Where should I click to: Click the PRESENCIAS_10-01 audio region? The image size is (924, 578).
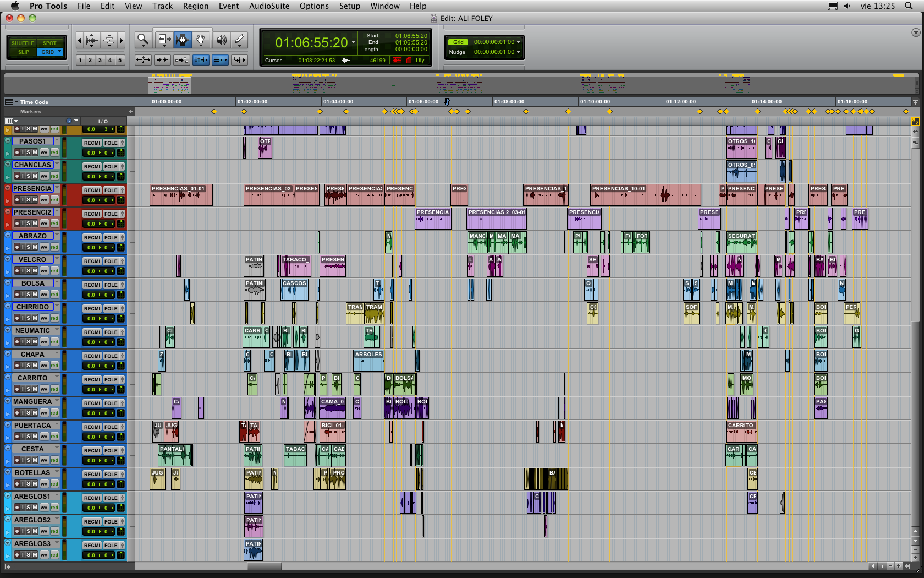point(645,195)
